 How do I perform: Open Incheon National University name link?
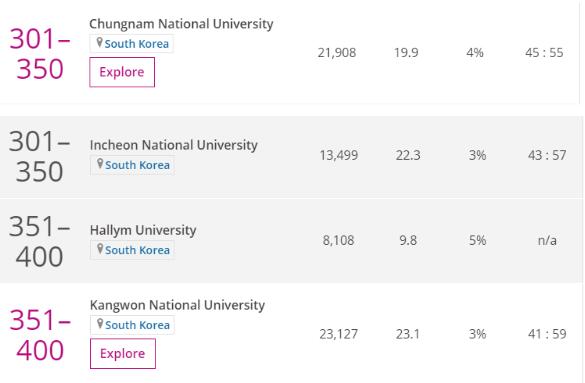pyautogui.click(x=173, y=145)
